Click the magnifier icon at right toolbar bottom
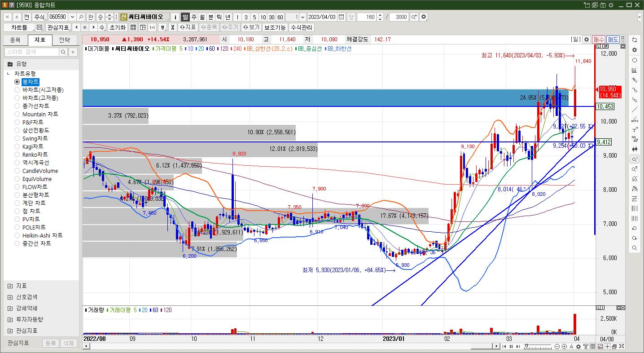Viewport: 644px width, 353px height. point(634,248)
